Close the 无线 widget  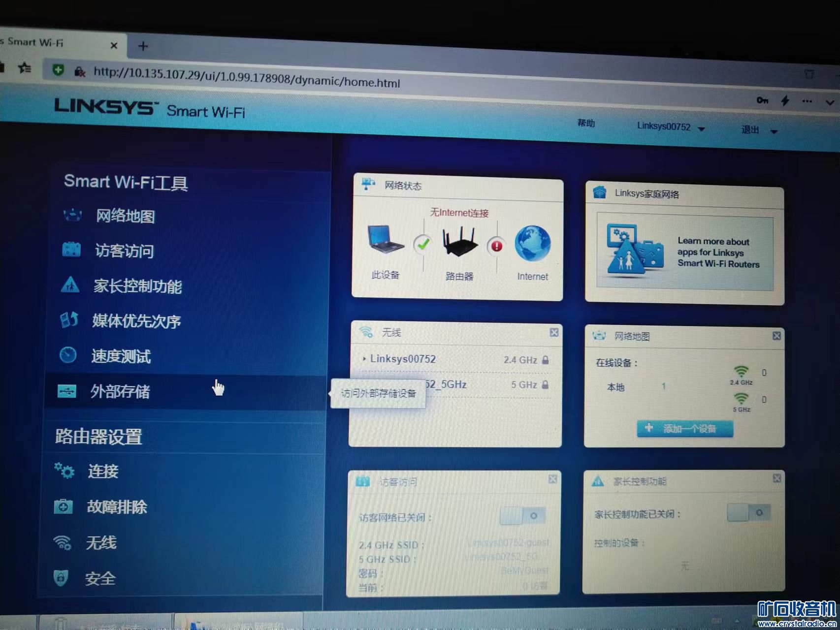[x=554, y=332]
